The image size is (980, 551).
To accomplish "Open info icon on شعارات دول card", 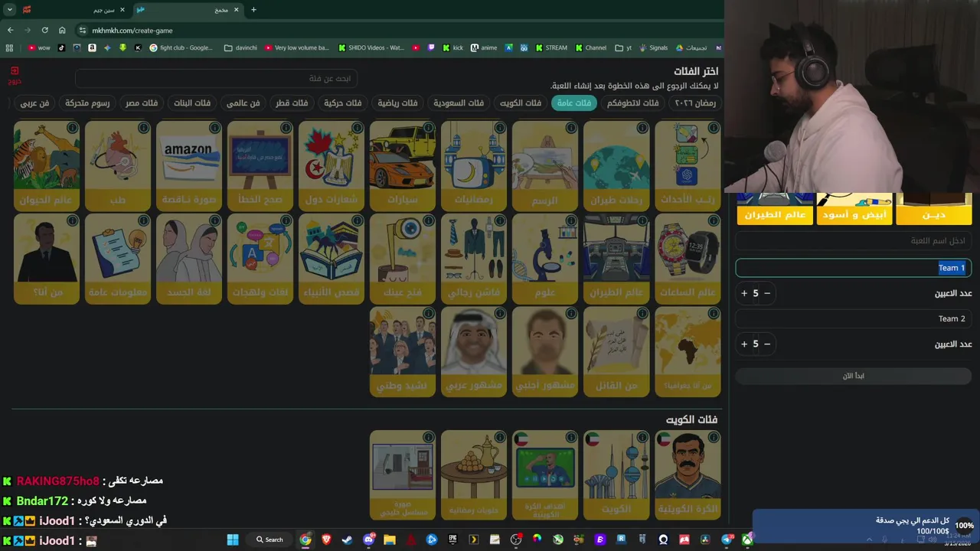I will click(x=357, y=128).
